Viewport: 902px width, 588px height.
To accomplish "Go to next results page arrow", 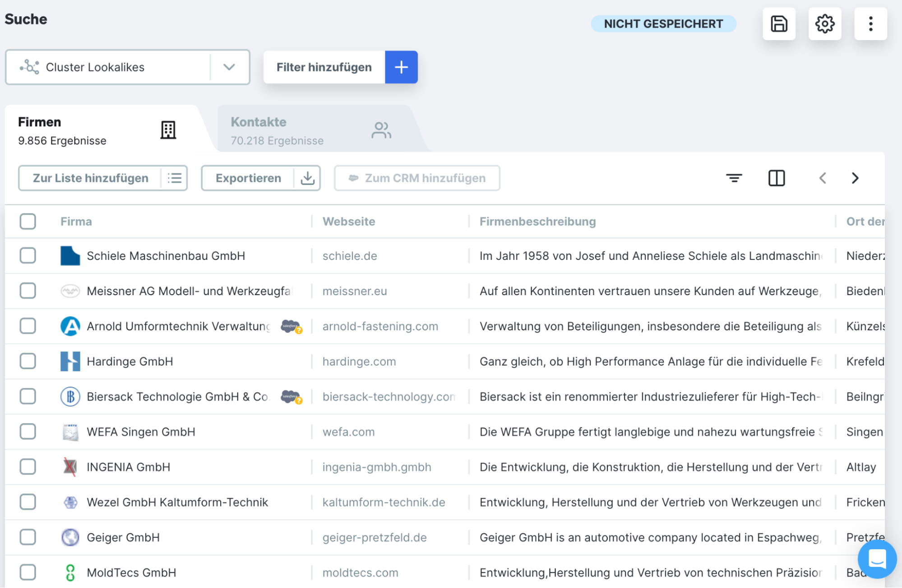I will (855, 178).
